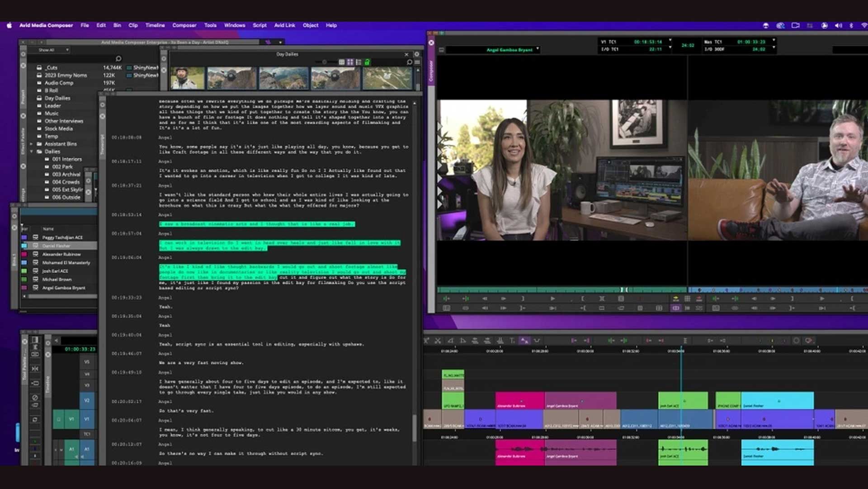The image size is (868, 489).
Task: Open the Script menu in the menu bar
Action: click(259, 25)
